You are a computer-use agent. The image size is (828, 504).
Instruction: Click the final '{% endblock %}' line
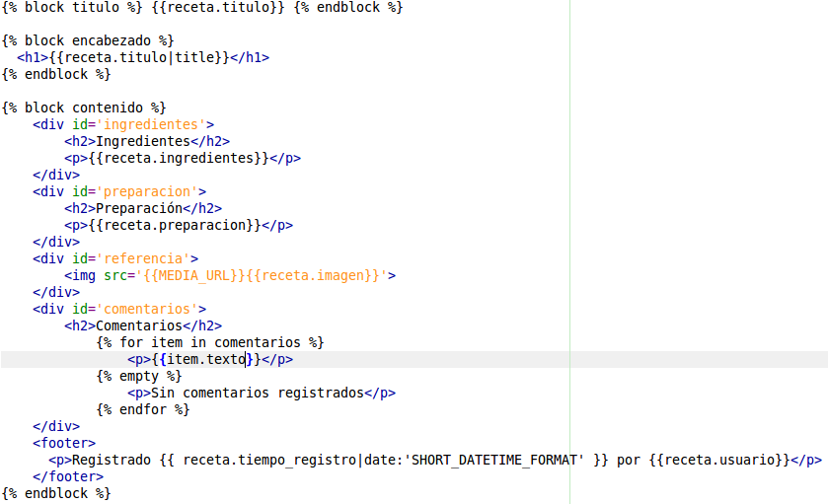pos(56,493)
